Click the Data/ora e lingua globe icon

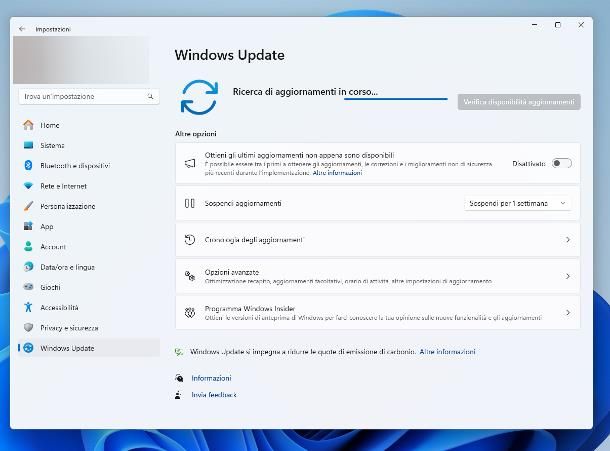click(28, 267)
